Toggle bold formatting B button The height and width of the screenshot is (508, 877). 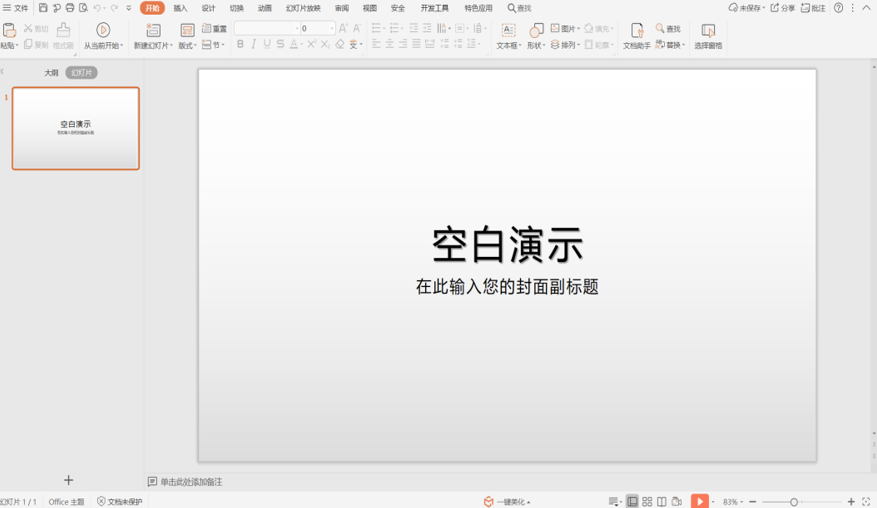[x=240, y=45]
